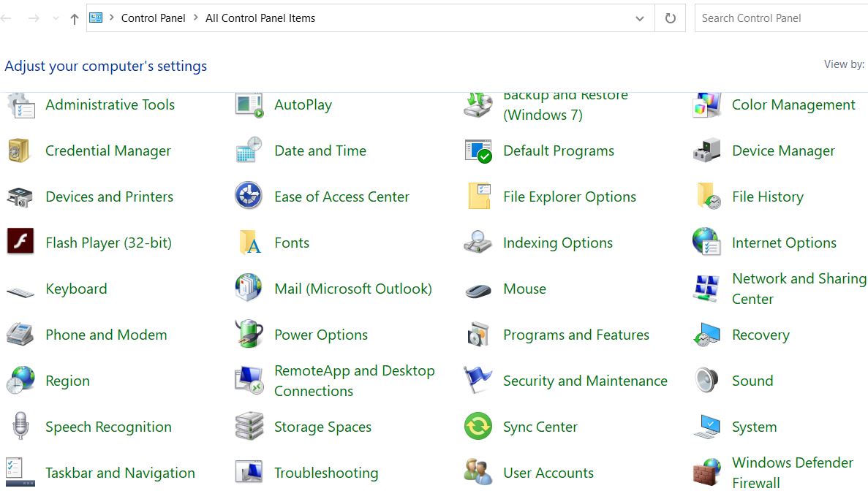Click the Security and Maintenance flag icon

478,380
